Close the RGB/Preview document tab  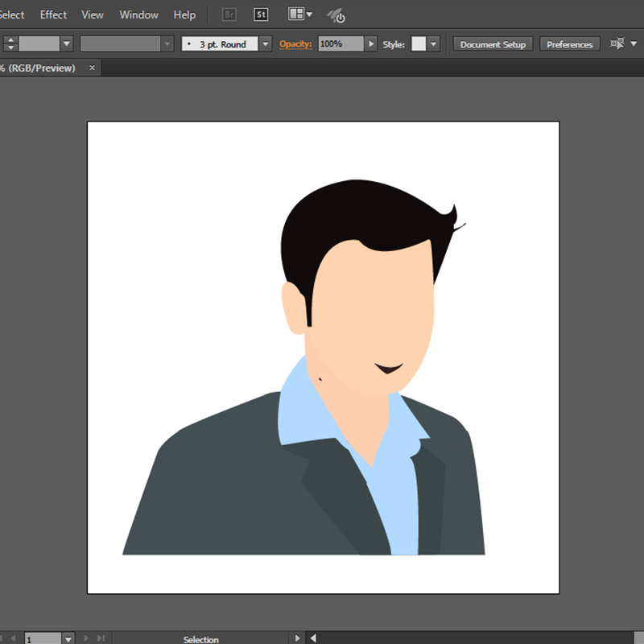point(92,68)
